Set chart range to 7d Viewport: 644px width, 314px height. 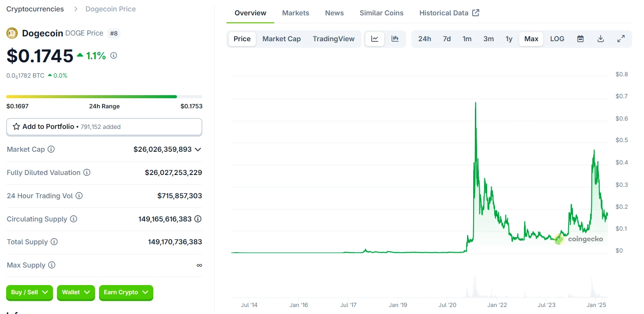(x=447, y=39)
